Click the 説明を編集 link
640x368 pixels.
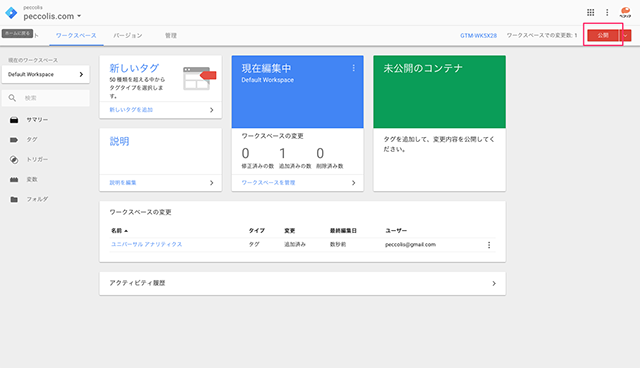tap(123, 182)
